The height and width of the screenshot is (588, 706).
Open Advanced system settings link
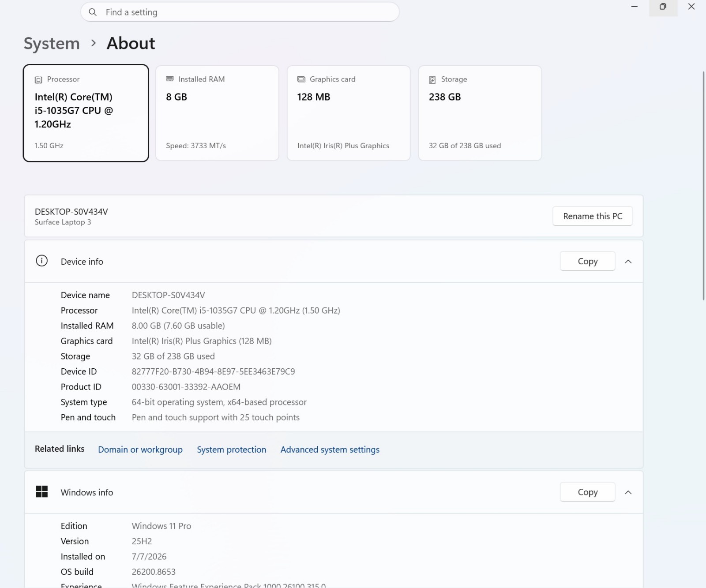point(330,449)
